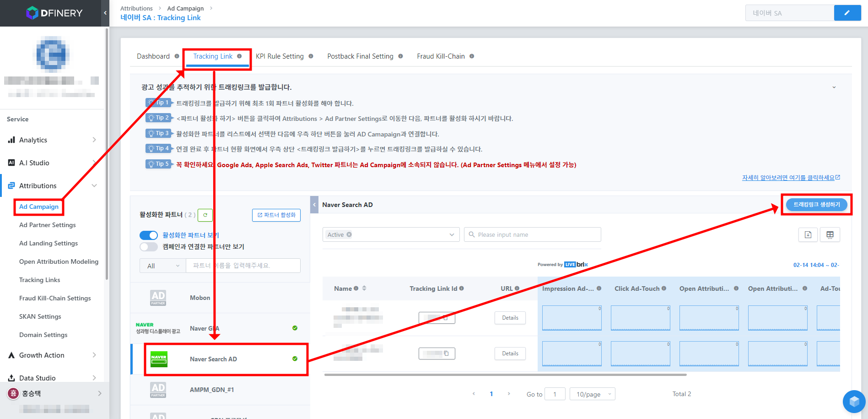Screen dimensions: 868x419
Task: Click the Analytics bar chart icon
Action: (11, 140)
